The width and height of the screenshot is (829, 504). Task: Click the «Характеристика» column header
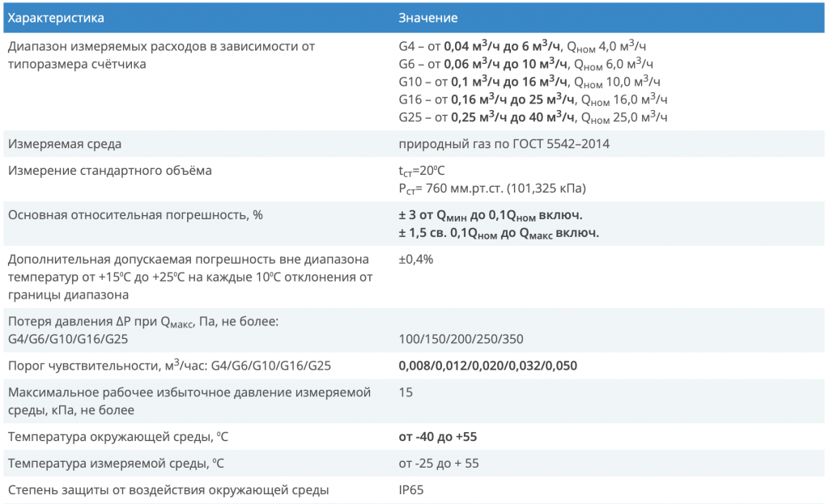[x=57, y=16]
